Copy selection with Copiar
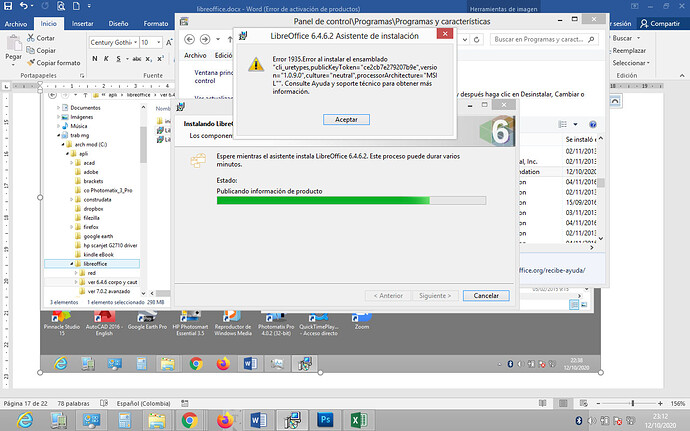The height and width of the screenshot is (431, 690). (41, 51)
